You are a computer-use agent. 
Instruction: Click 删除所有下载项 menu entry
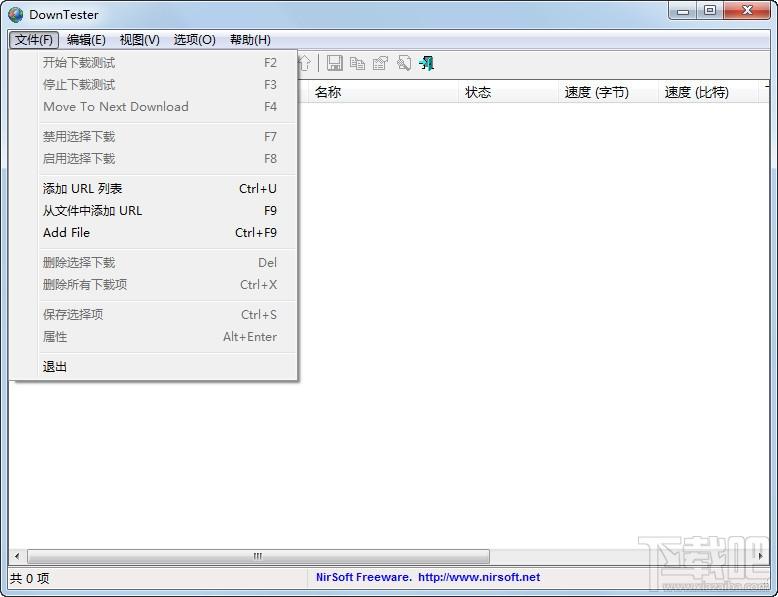click(159, 284)
